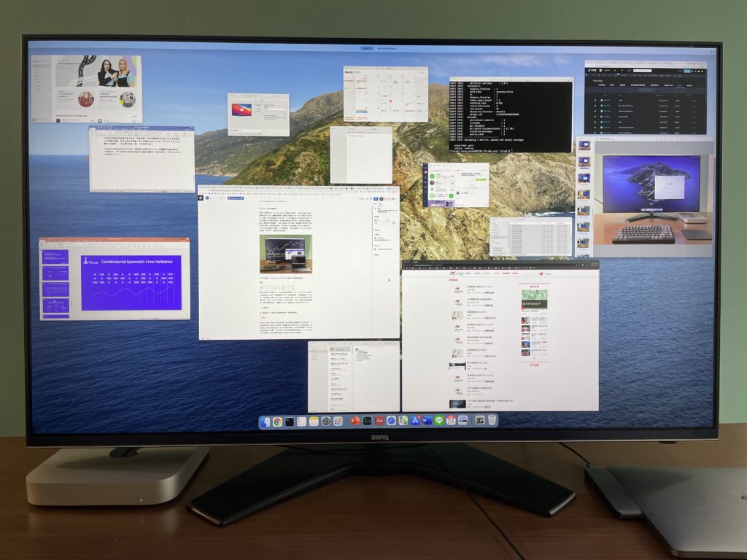Select the black Terminal window
Screen dimensions: 747x560
pyautogui.click(x=511, y=116)
